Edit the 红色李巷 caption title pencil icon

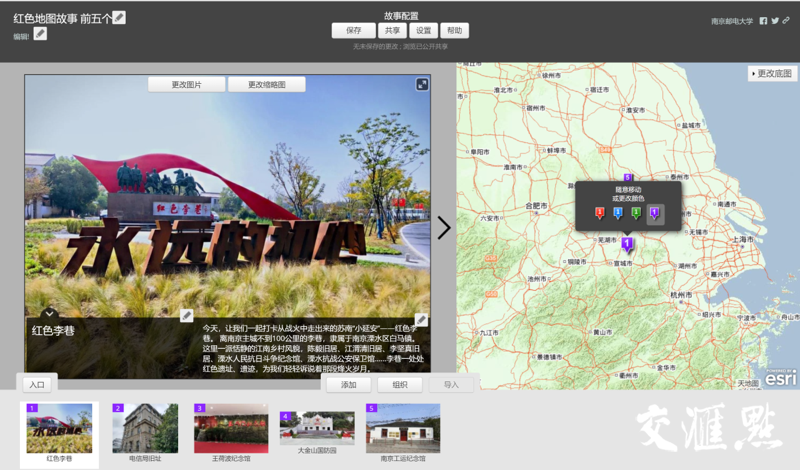click(x=186, y=316)
